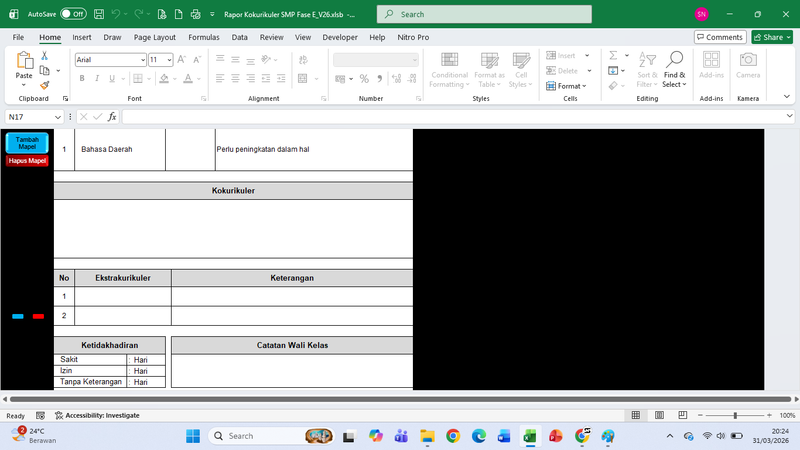The image size is (800, 450).
Task: Select the Format Painter brush icon
Action: (x=44, y=85)
